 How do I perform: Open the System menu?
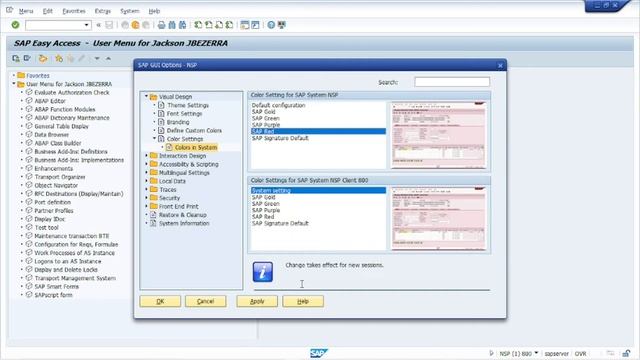pyautogui.click(x=129, y=11)
